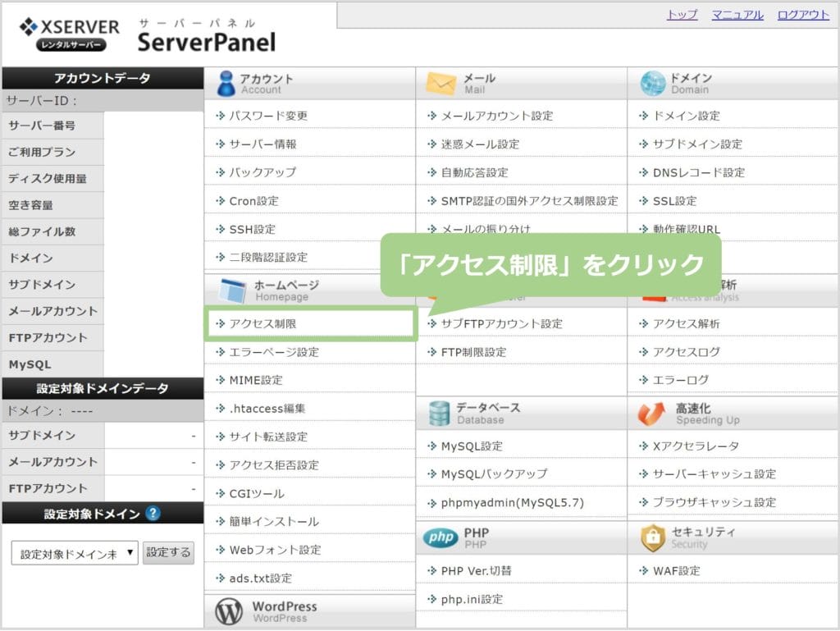Viewport: 840px width, 631px height.
Task: Click the Security padlock shield icon
Action: tap(652, 537)
